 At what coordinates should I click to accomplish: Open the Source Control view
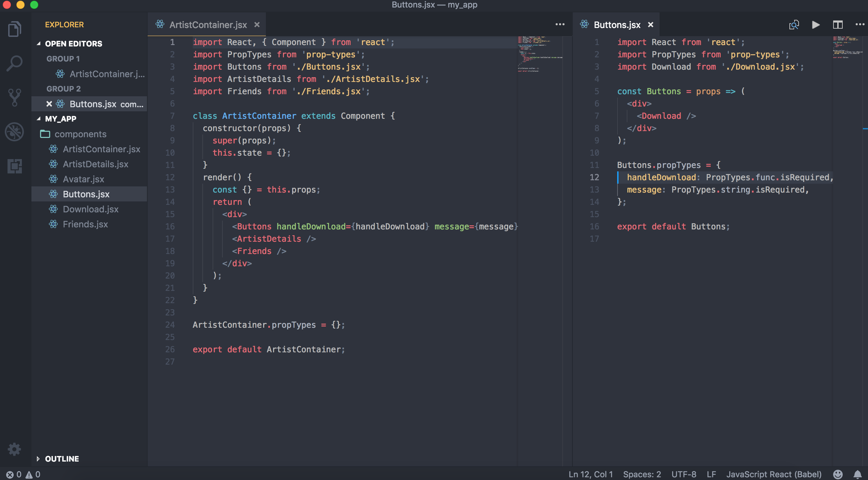(x=14, y=97)
